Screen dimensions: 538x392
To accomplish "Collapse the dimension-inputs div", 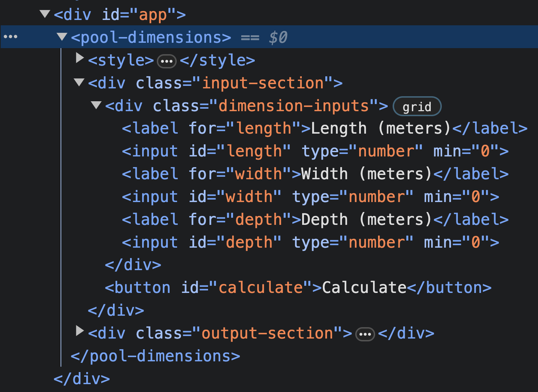I will (96, 105).
